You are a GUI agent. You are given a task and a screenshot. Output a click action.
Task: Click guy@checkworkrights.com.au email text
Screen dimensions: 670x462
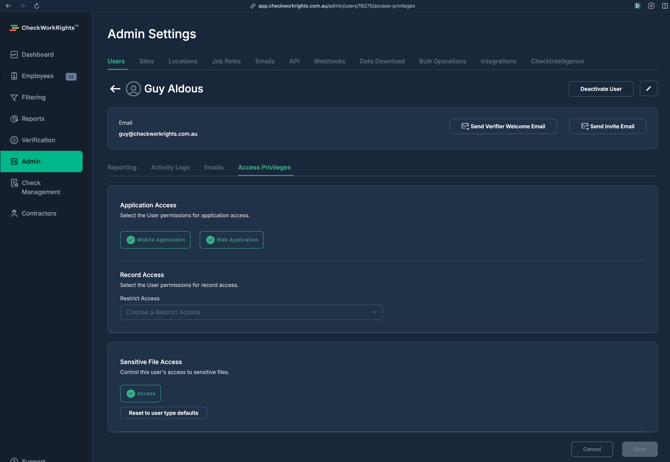[x=158, y=134]
